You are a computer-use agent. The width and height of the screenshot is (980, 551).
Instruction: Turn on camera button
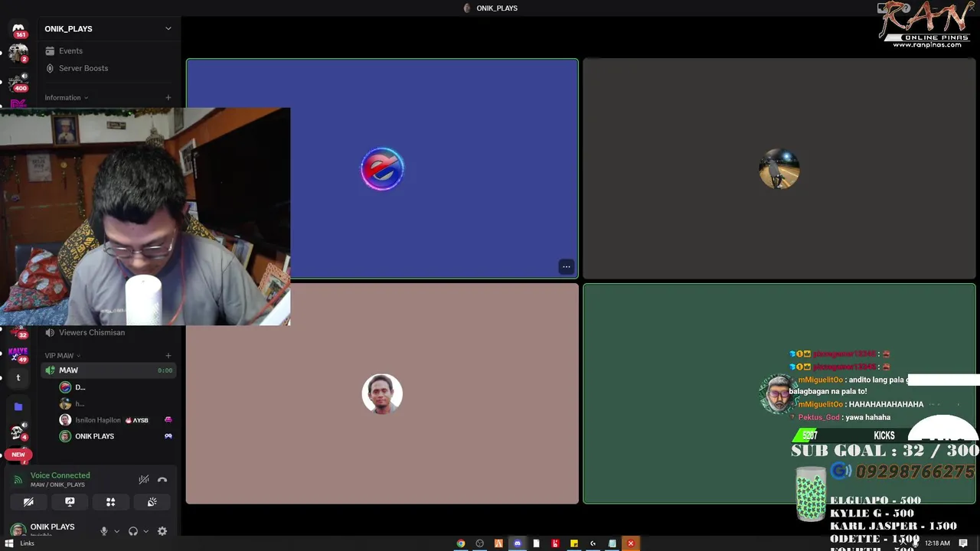pyautogui.click(x=28, y=502)
